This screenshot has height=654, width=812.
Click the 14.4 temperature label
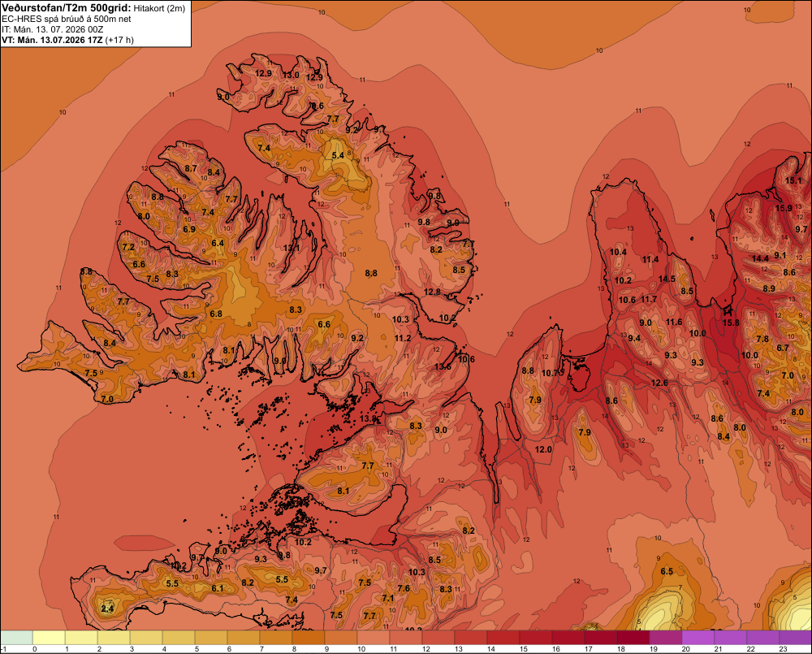pyautogui.click(x=760, y=258)
